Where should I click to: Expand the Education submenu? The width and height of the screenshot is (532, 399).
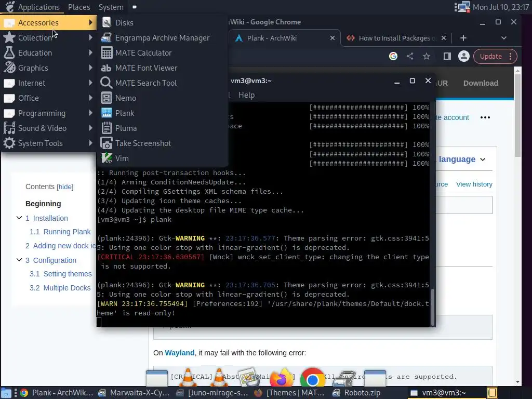[48, 53]
